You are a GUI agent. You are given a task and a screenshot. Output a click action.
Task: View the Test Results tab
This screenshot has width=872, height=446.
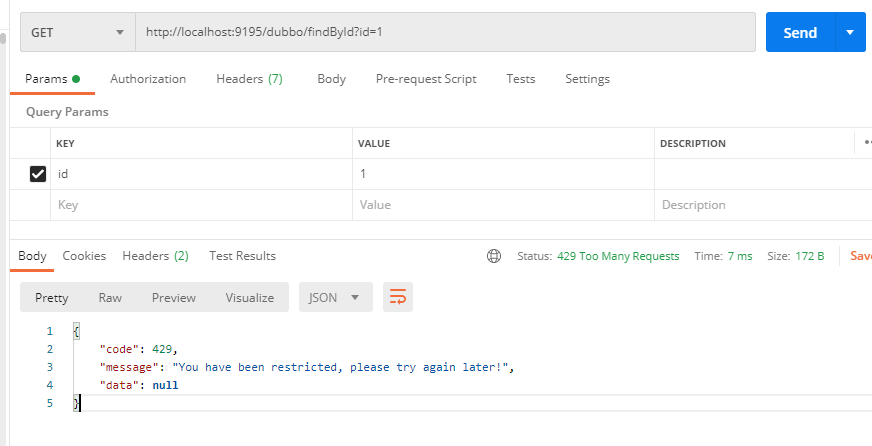tap(242, 256)
